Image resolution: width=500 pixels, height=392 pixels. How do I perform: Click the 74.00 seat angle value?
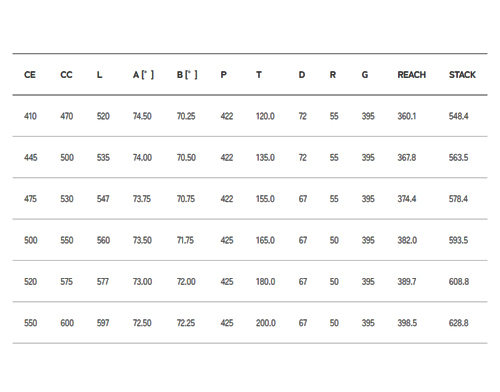click(x=142, y=157)
